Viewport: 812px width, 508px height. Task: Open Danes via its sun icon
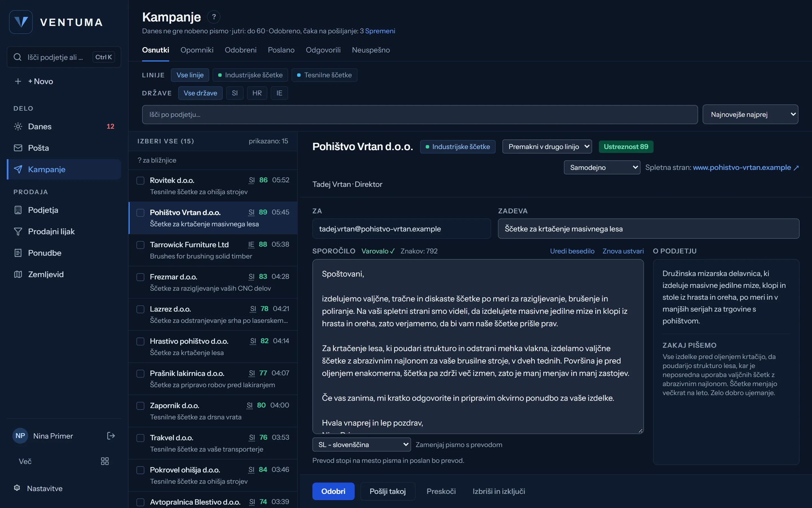[18, 126]
